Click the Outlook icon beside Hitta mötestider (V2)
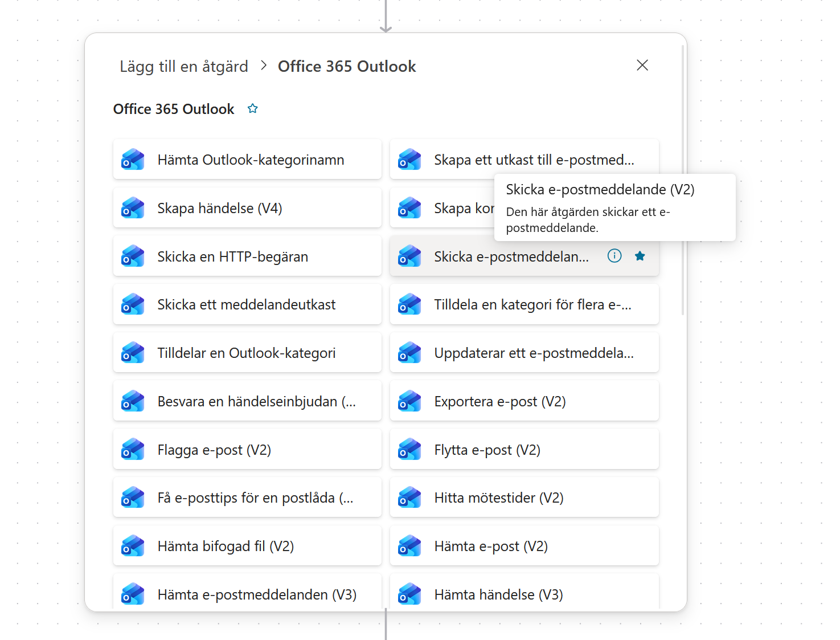Screen dimensions: 840x640 point(409,498)
